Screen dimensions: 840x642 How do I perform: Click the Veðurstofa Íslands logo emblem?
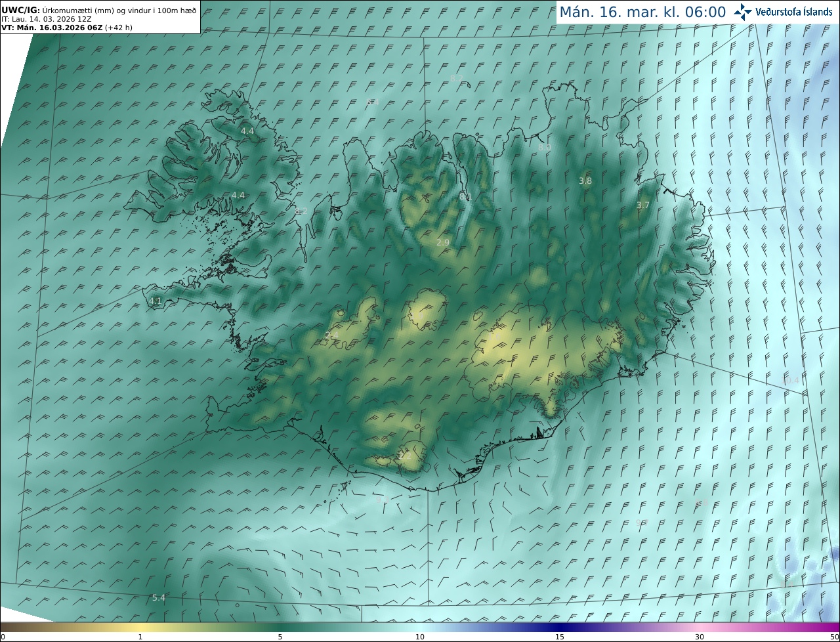point(743,12)
